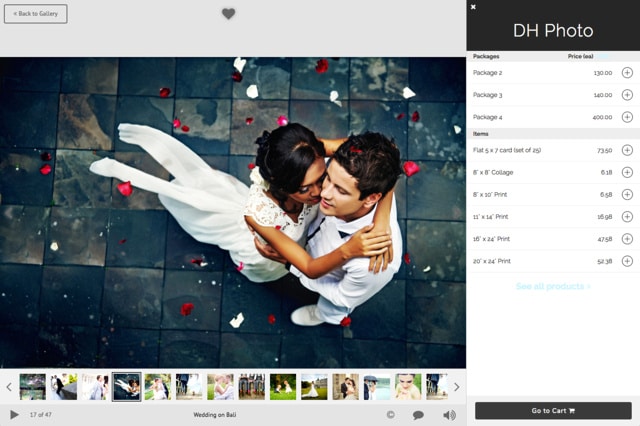Open Go to Cart
640x426 pixels.
(x=553, y=410)
